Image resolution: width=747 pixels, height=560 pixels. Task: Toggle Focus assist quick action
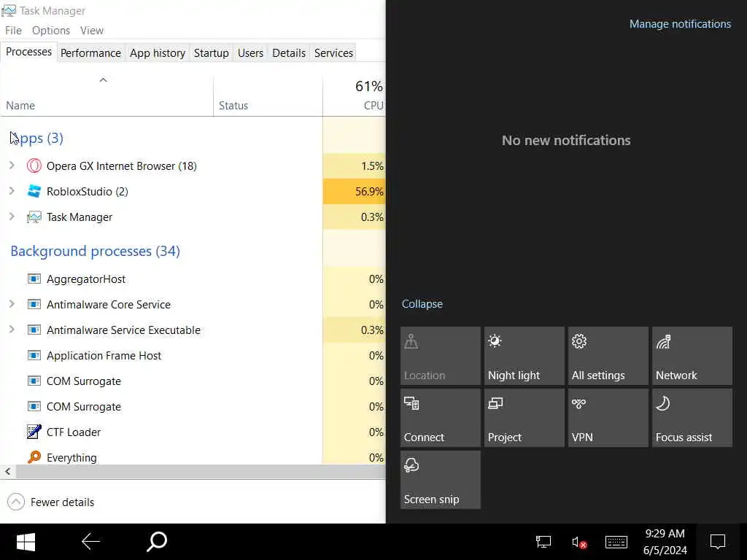click(x=692, y=418)
